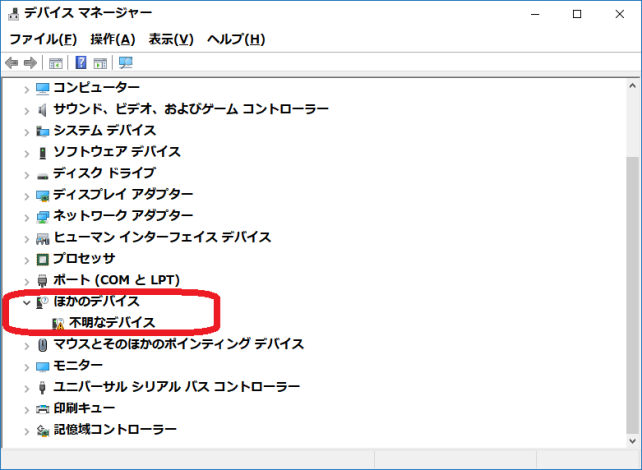
Task: Close the デバイス マネージャー window
Action: pyautogui.click(x=619, y=14)
